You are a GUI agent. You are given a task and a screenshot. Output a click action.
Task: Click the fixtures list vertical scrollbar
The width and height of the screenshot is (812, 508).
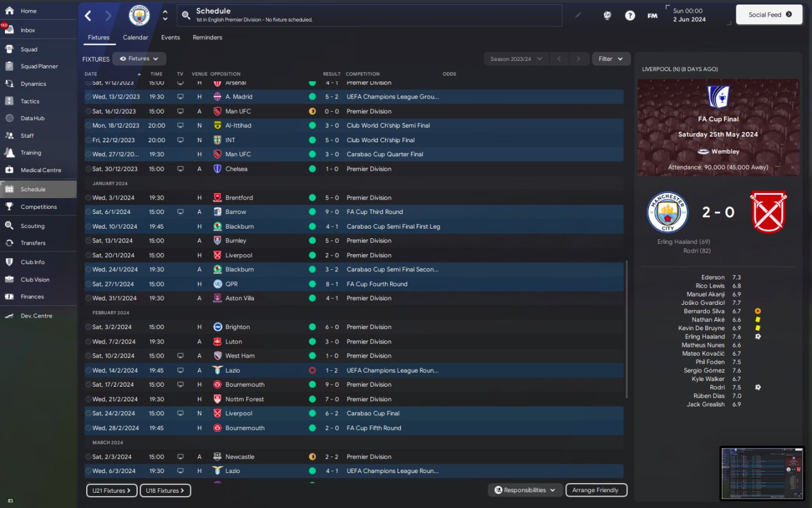627,329
